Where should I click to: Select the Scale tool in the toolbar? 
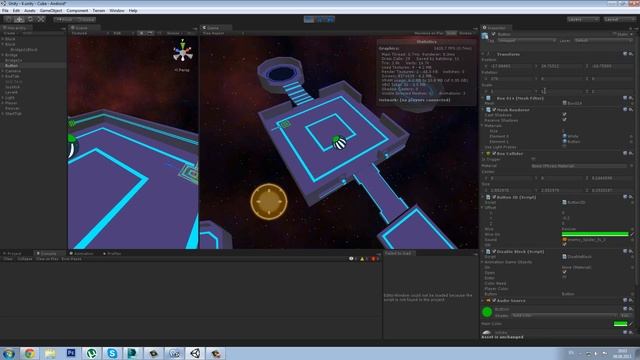41,19
